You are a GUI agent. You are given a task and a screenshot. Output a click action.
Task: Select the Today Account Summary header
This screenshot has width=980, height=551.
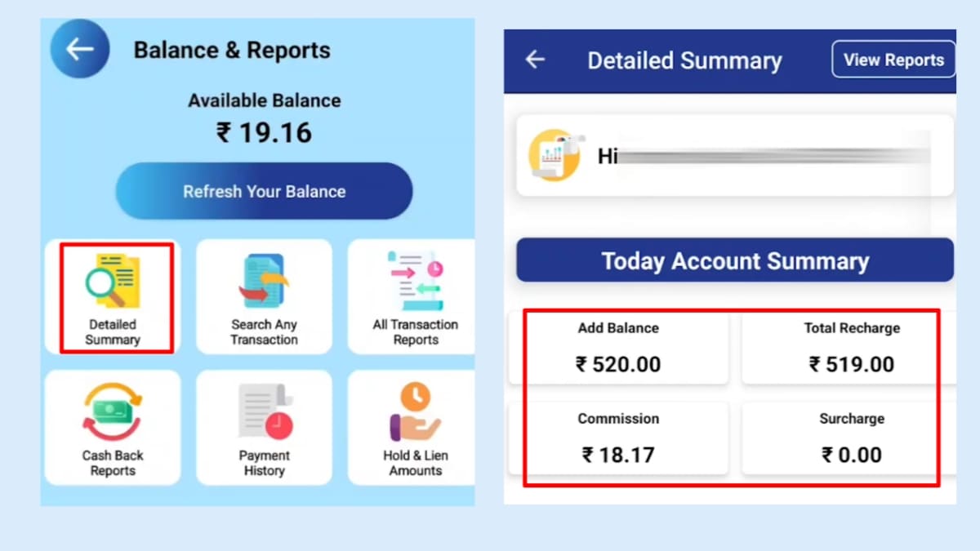[x=733, y=261]
